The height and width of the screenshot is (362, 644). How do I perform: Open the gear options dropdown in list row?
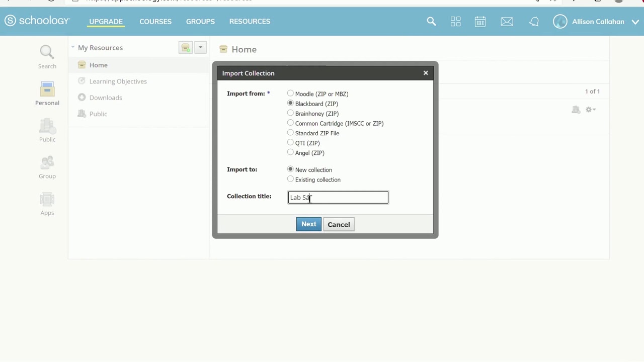(x=591, y=110)
